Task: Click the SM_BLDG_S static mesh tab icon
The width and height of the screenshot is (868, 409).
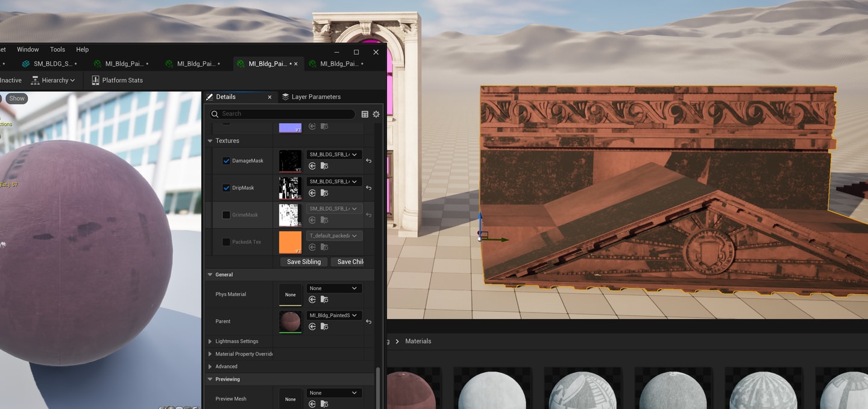Action: pyautogui.click(x=26, y=64)
